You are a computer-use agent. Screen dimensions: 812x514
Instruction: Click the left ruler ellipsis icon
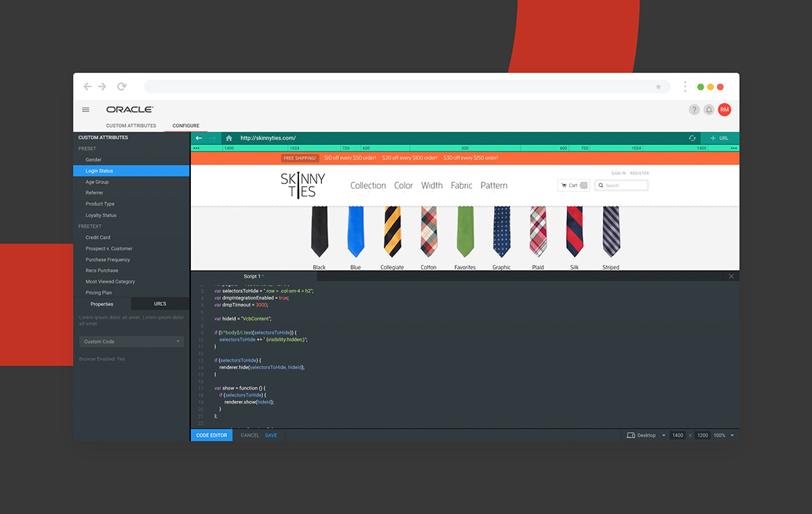click(196, 148)
